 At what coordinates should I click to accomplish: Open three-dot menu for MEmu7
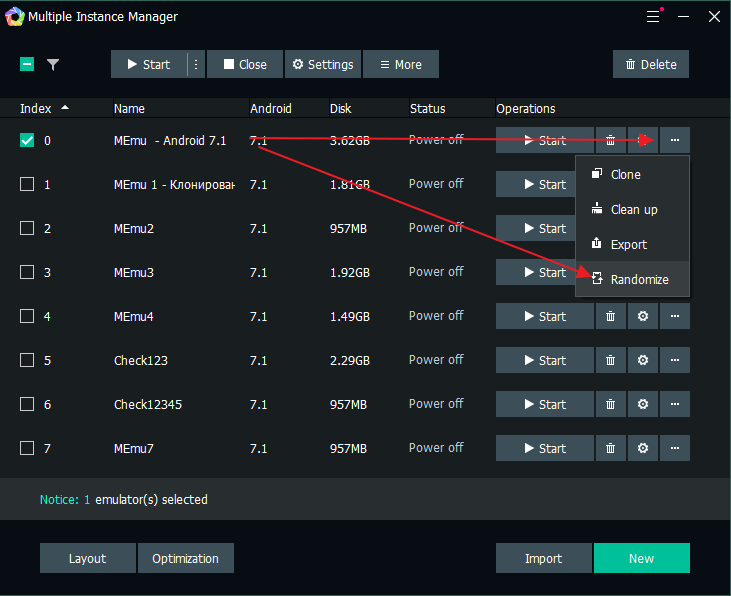675,448
